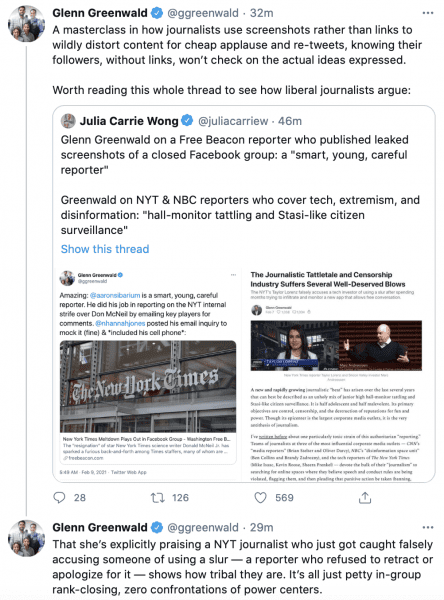The width and height of the screenshot is (444, 600).
Task: Click the 32m timestamp on first tweet
Action: click(x=261, y=13)
